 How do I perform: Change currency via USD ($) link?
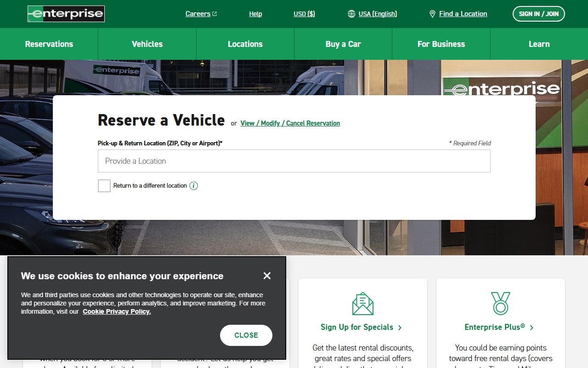pyautogui.click(x=304, y=14)
